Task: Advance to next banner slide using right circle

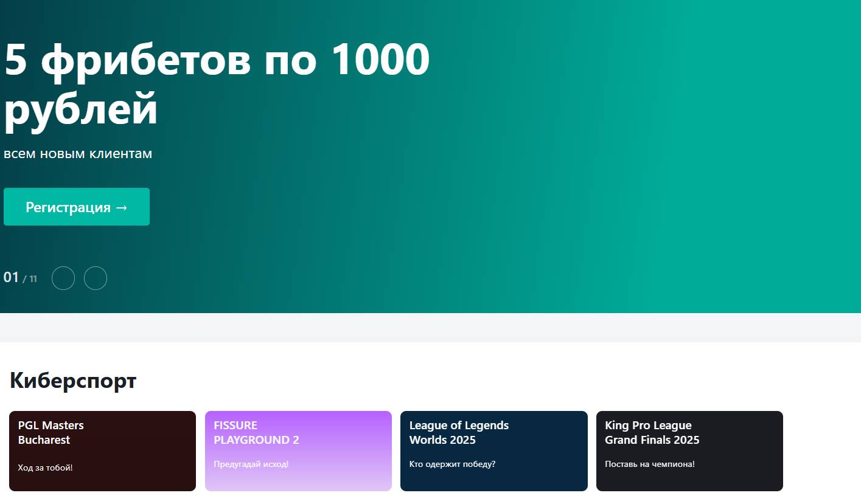Action: (96, 278)
